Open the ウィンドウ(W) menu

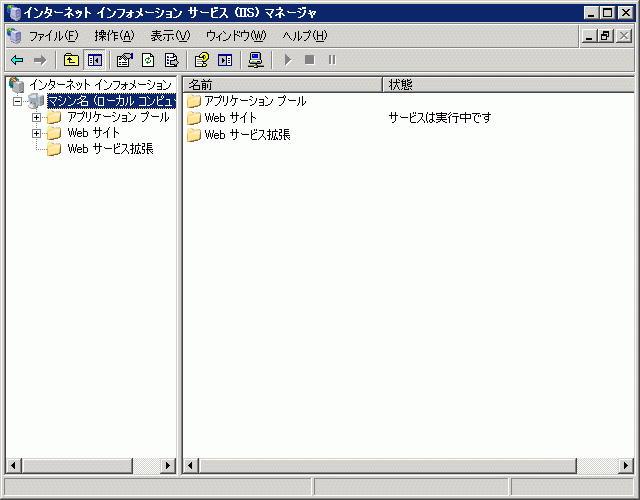pyautogui.click(x=236, y=36)
